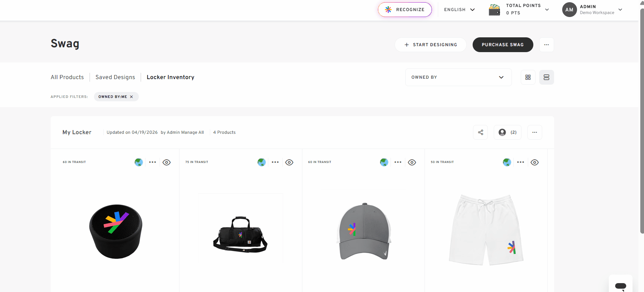
Task: Click the page vertical scrollbar
Action: [642, 120]
